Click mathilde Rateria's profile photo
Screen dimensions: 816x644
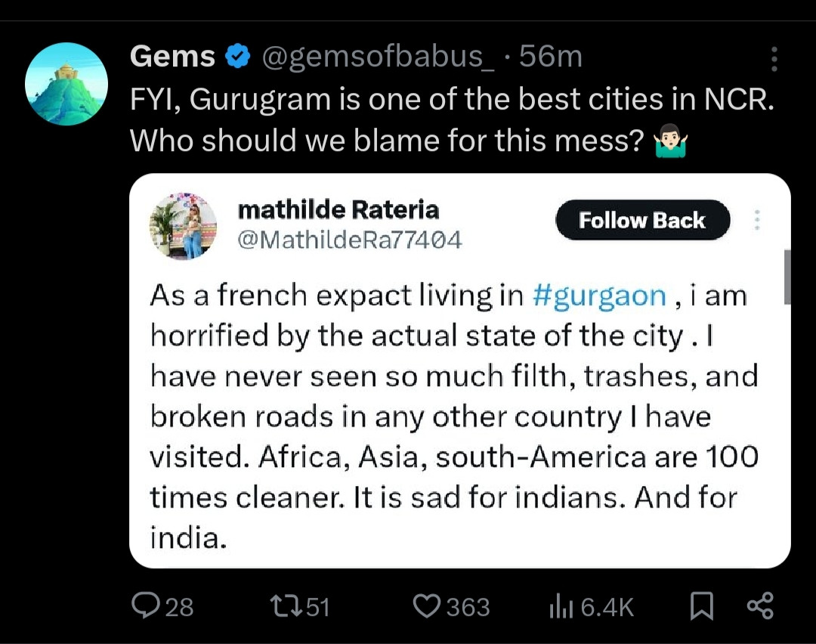coord(183,225)
